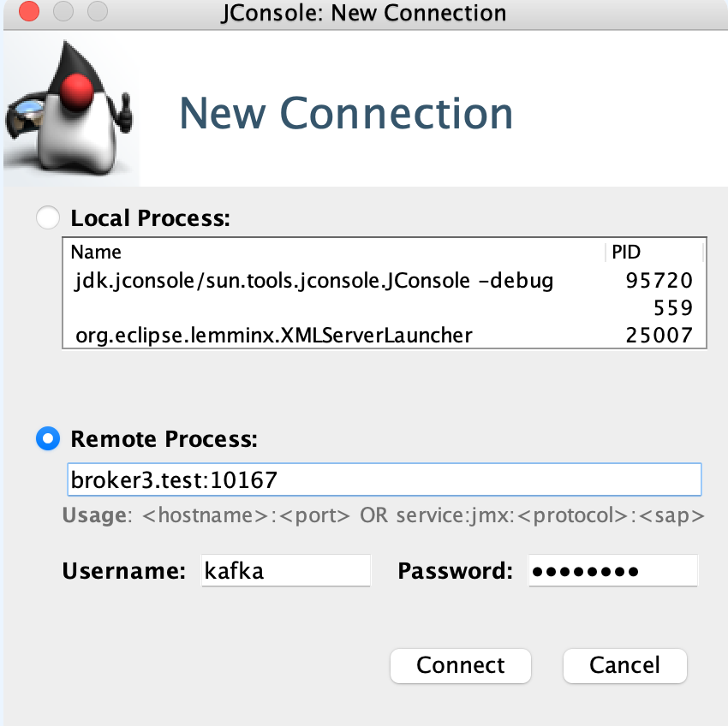Cancel the new connection dialog
Image resolution: width=728 pixels, height=726 pixels.
pyautogui.click(x=624, y=665)
